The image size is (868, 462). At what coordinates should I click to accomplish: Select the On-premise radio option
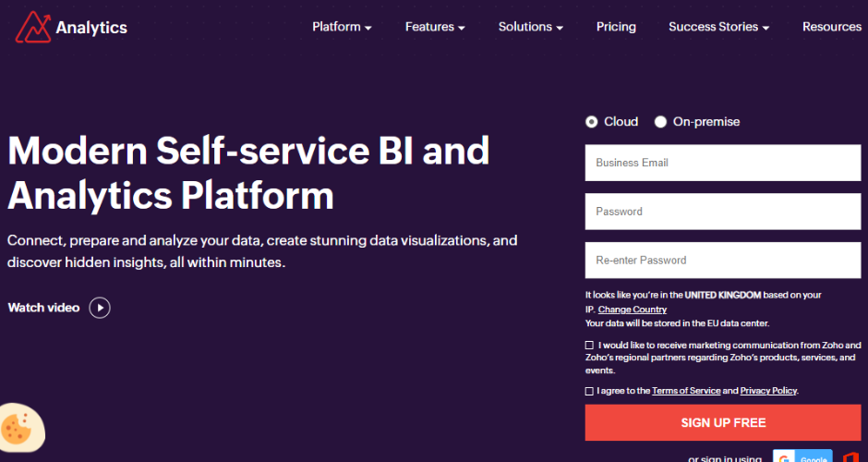(x=660, y=122)
